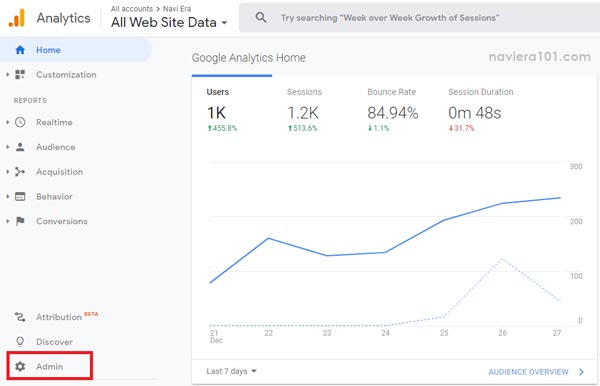Open the Admin menu label

click(50, 366)
